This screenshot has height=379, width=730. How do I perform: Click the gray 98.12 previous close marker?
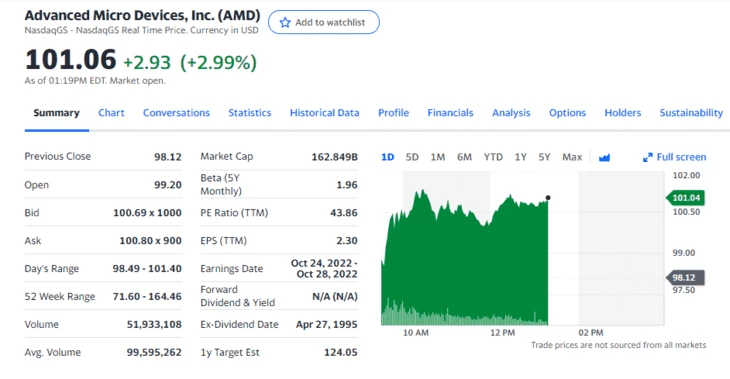[685, 277]
